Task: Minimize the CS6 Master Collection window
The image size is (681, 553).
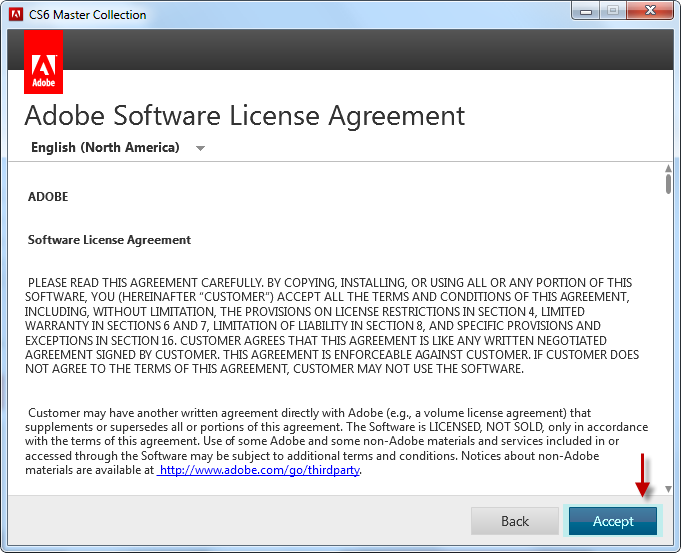Action: [585, 11]
